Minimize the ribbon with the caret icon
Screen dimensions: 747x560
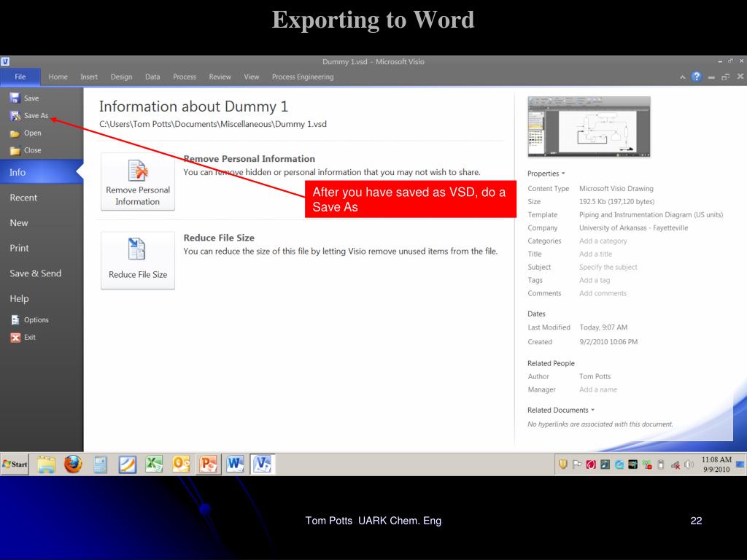(x=682, y=77)
